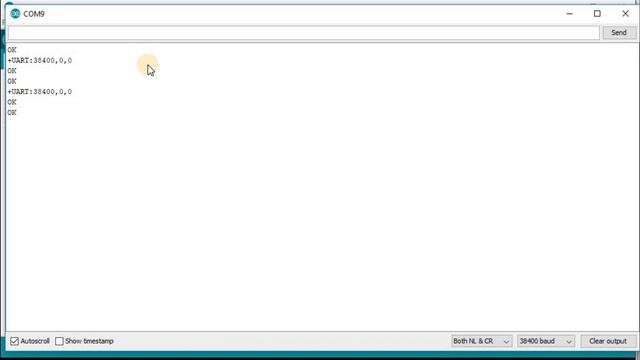This screenshot has width=640, height=360.
Task: Enable the Show timestamp checkbox
Action: tap(59, 341)
